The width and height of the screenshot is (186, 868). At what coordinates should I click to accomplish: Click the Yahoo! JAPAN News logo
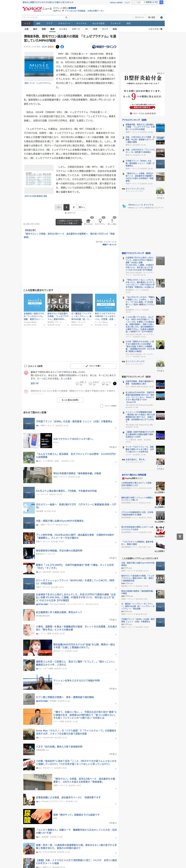point(37,9)
